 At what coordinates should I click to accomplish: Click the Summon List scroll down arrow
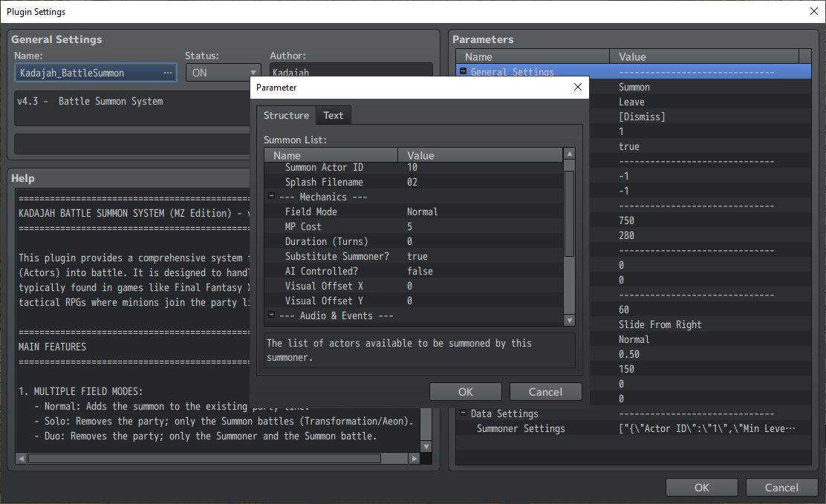point(569,320)
